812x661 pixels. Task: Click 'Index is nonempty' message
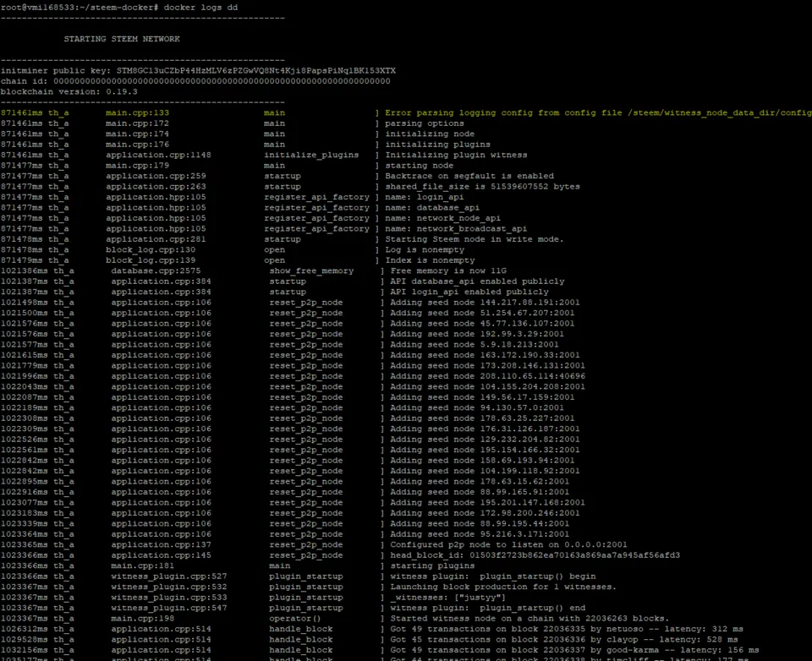[430, 260]
